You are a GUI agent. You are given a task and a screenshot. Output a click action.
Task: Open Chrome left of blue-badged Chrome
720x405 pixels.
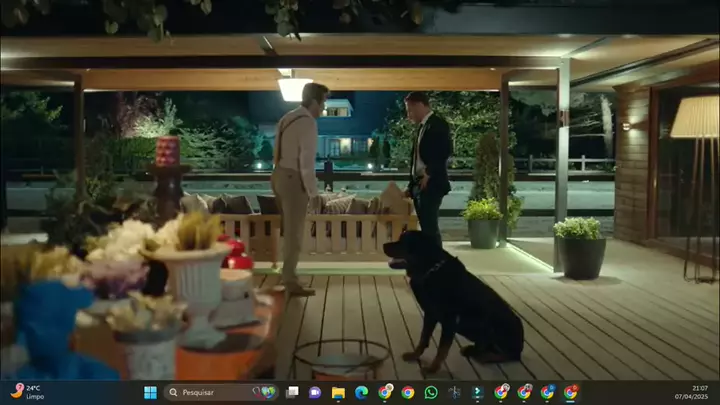pos(524,392)
